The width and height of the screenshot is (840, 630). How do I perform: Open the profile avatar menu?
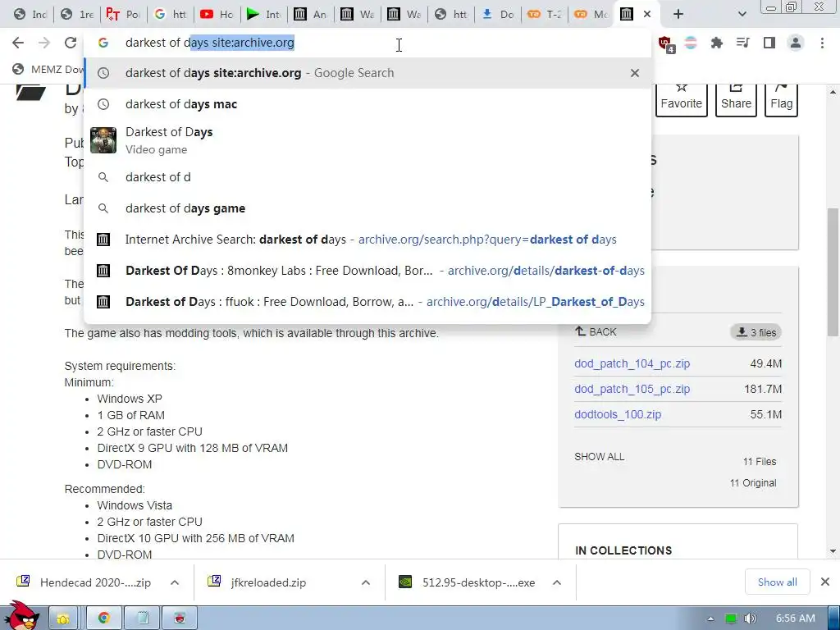coord(796,43)
